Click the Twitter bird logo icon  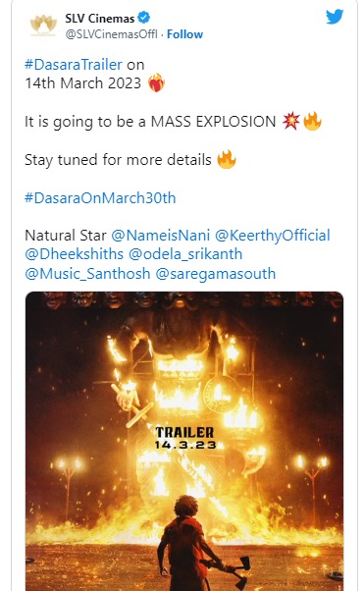coord(335,17)
